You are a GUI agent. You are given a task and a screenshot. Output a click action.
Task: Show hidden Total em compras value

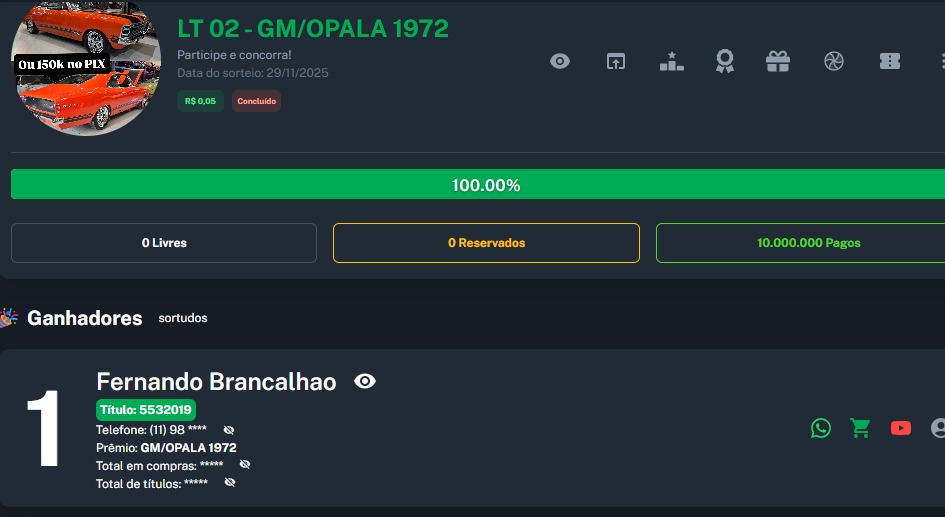[245, 465]
